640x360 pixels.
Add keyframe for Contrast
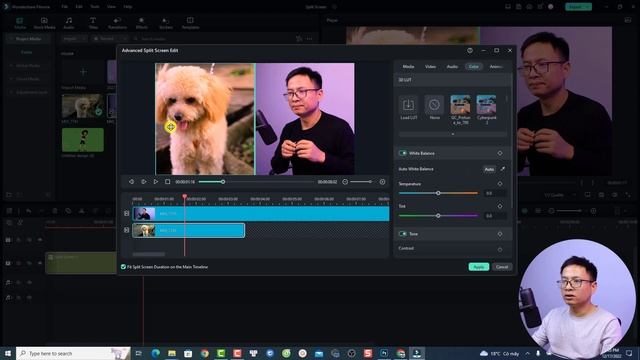pyautogui.click(x=500, y=249)
